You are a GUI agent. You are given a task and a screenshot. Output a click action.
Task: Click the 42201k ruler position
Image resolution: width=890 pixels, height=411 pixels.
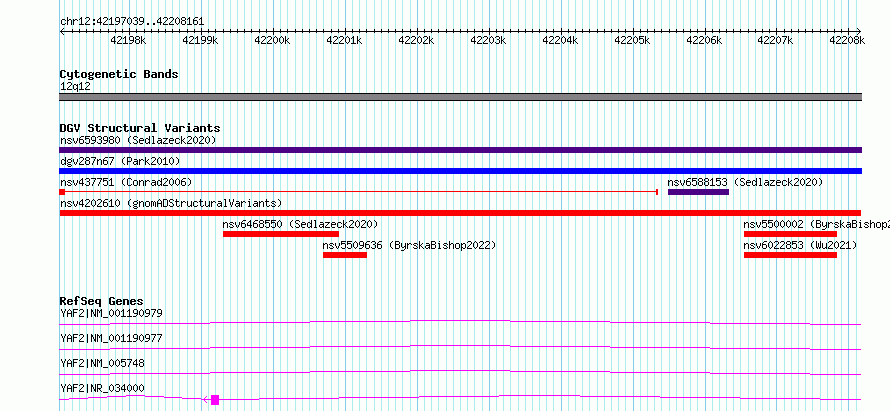tap(345, 40)
